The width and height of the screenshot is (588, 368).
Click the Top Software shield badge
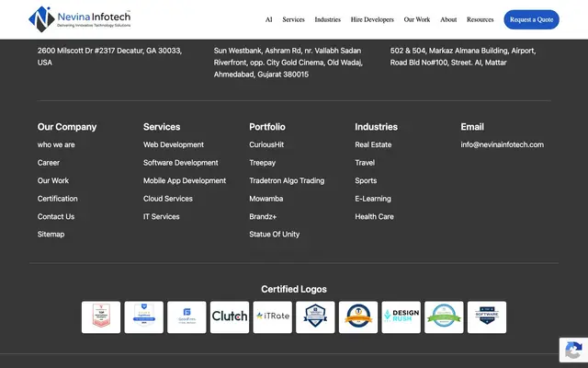coord(487,316)
